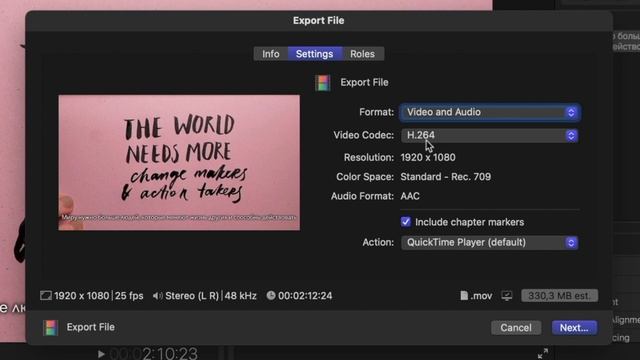
Task: Click the .mov file document icon
Action: pos(464,296)
